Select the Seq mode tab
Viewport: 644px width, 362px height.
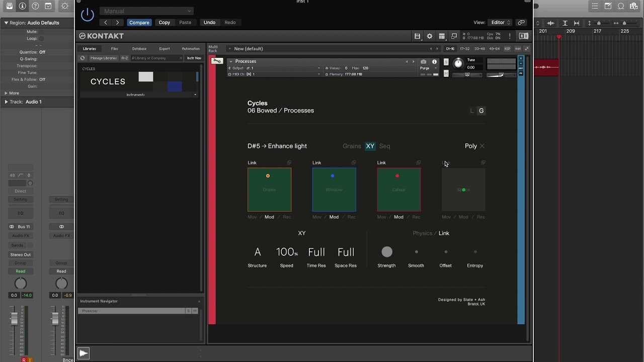point(385,146)
